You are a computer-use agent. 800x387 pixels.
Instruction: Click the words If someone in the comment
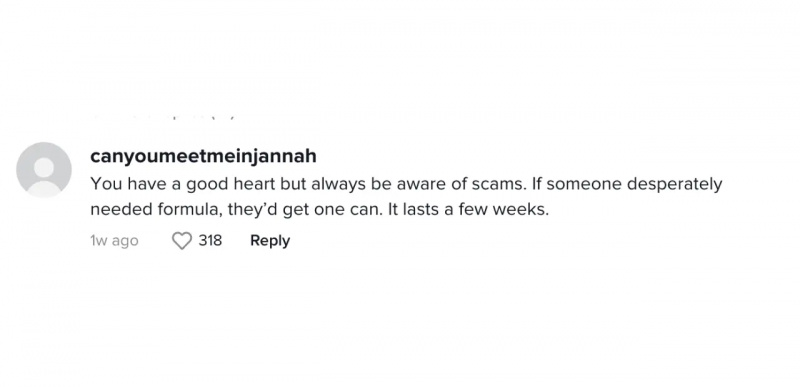[x=577, y=184]
